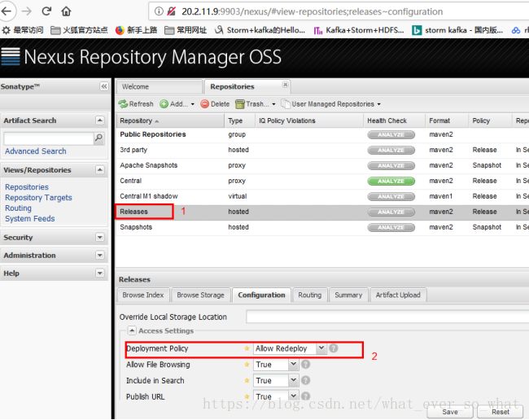Screen dimensions: 529x420
Task: Click the browser forward arrow
Action: (26, 11)
